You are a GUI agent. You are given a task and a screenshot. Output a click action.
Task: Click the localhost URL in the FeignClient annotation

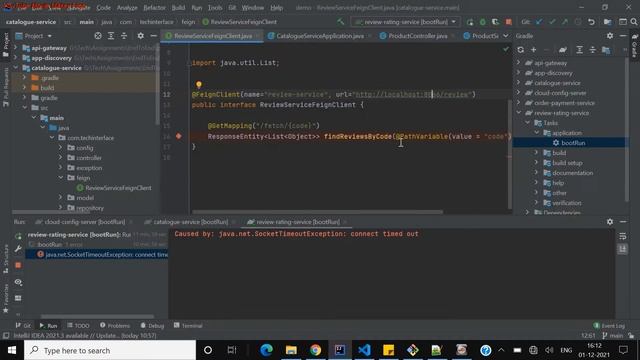(412, 94)
